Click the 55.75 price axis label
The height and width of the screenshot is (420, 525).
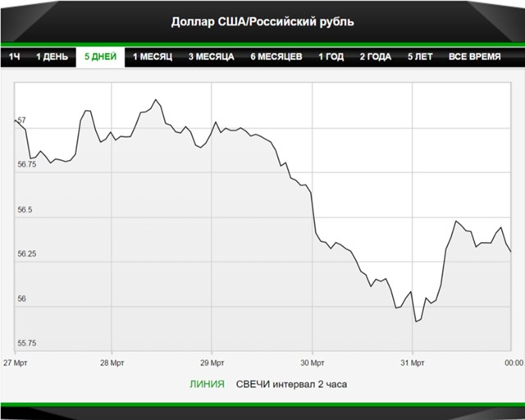tap(27, 343)
